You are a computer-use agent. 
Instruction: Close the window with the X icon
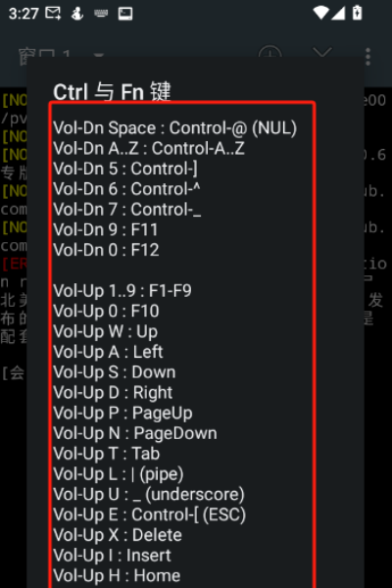322,52
